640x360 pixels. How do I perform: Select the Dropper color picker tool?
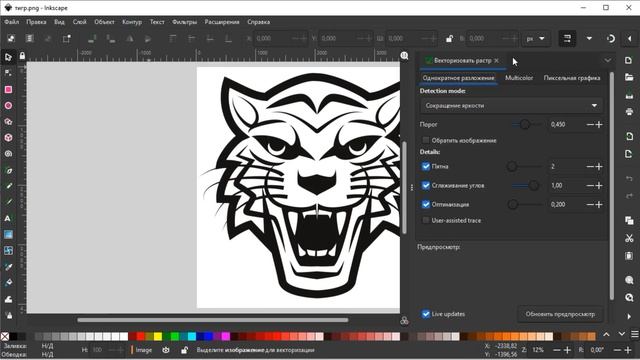click(x=8, y=267)
